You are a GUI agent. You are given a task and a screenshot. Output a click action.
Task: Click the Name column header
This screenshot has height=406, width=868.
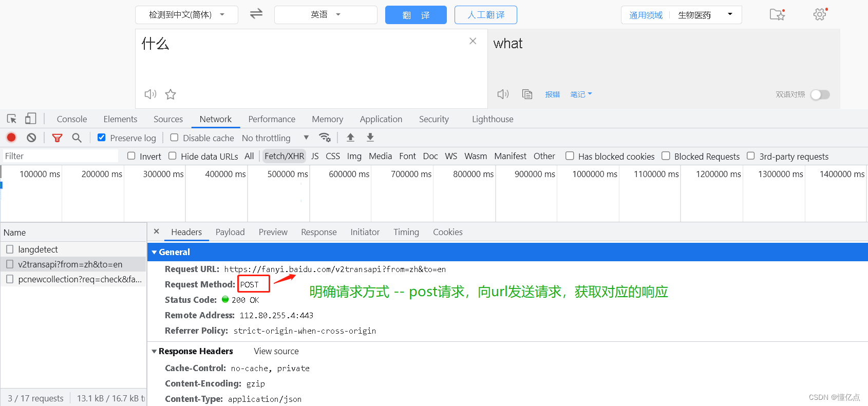(73, 233)
